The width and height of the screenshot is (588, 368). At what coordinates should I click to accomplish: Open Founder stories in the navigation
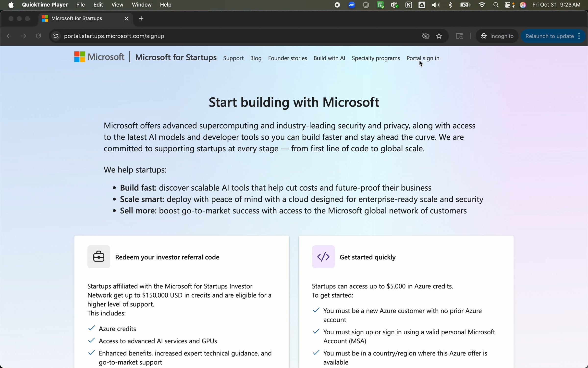tap(287, 58)
